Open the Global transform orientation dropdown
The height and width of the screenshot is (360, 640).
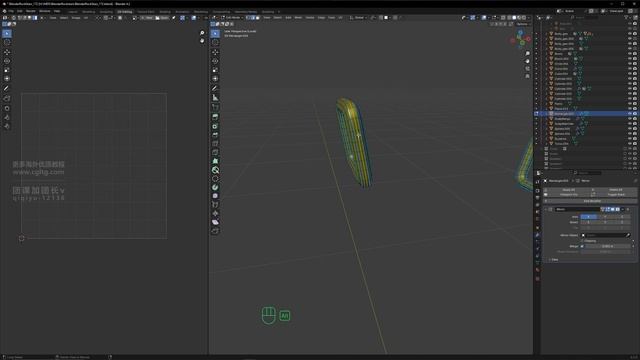point(358,18)
